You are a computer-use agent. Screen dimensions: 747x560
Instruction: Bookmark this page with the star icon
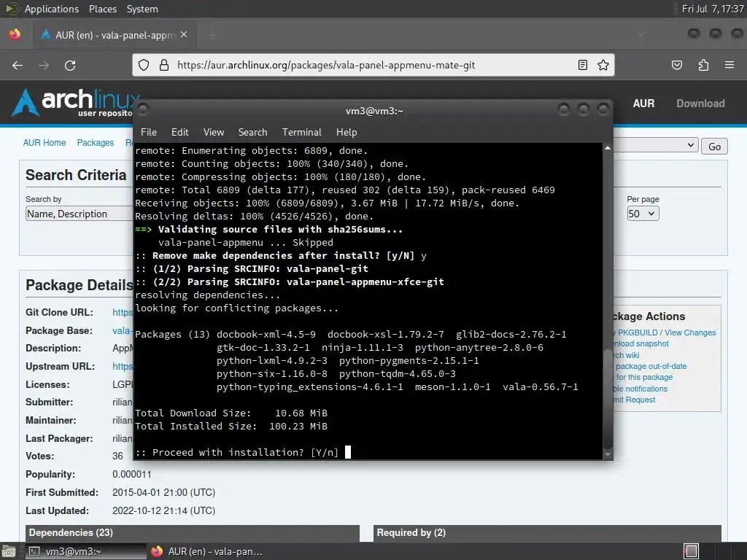[603, 65]
